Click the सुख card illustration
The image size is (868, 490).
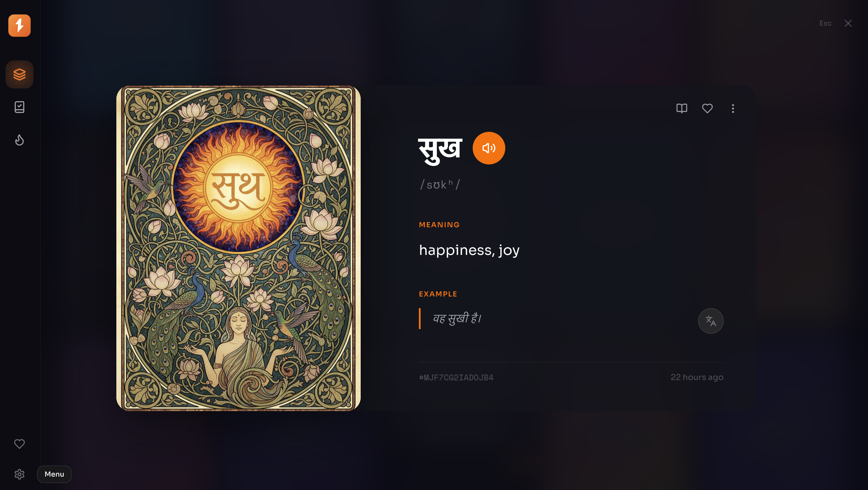tap(238, 248)
